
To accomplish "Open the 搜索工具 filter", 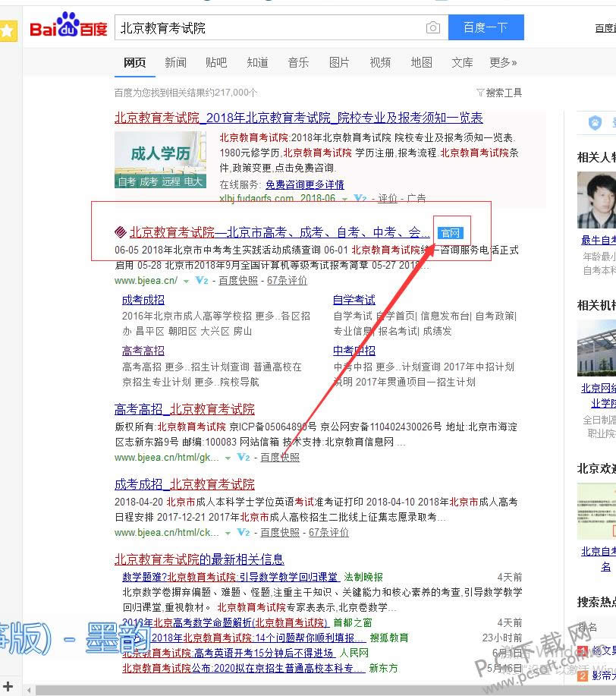I will pos(499,93).
